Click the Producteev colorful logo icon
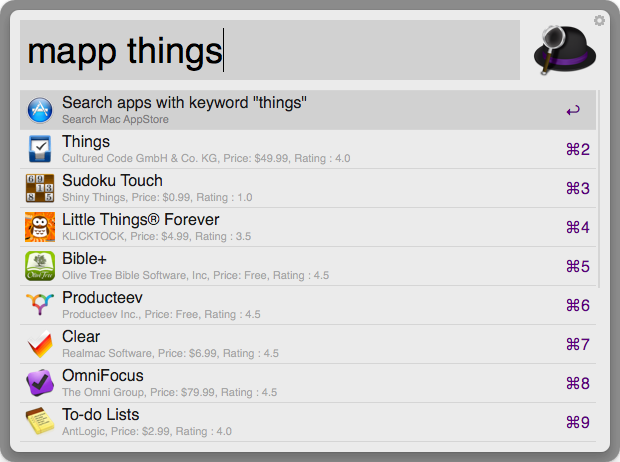The image size is (620, 462). click(x=40, y=305)
